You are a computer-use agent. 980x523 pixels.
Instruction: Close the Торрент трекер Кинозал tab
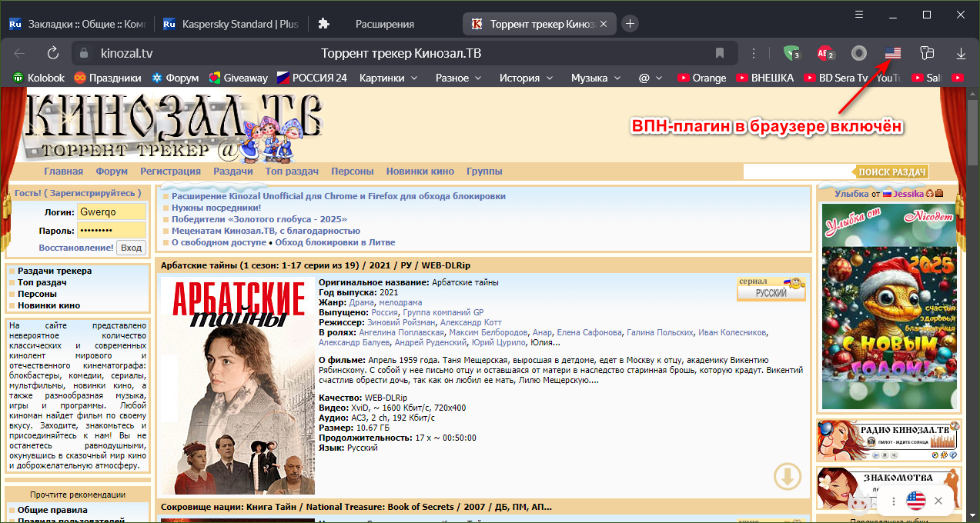604,24
